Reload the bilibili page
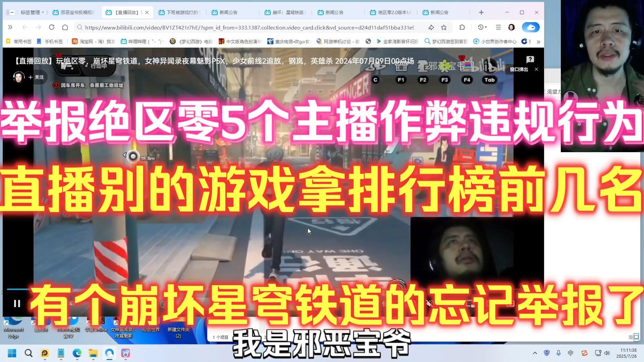The width and height of the screenshot is (644, 362). (x=52, y=27)
